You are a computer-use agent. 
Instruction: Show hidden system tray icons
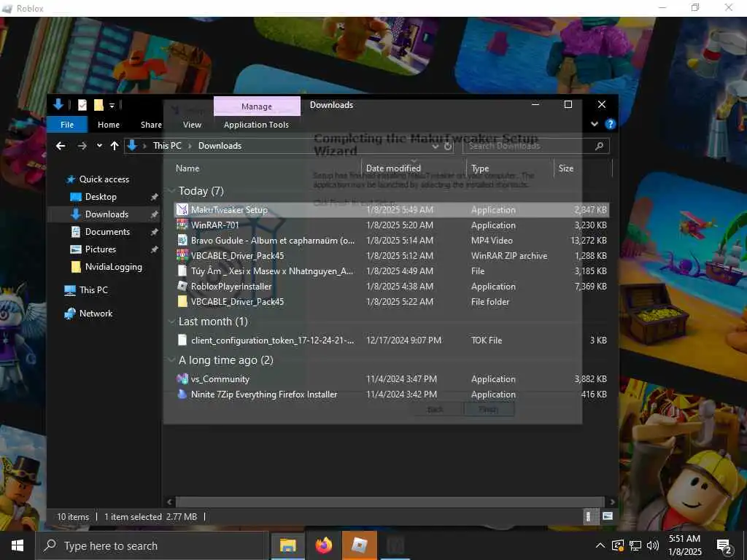(600, 545)
